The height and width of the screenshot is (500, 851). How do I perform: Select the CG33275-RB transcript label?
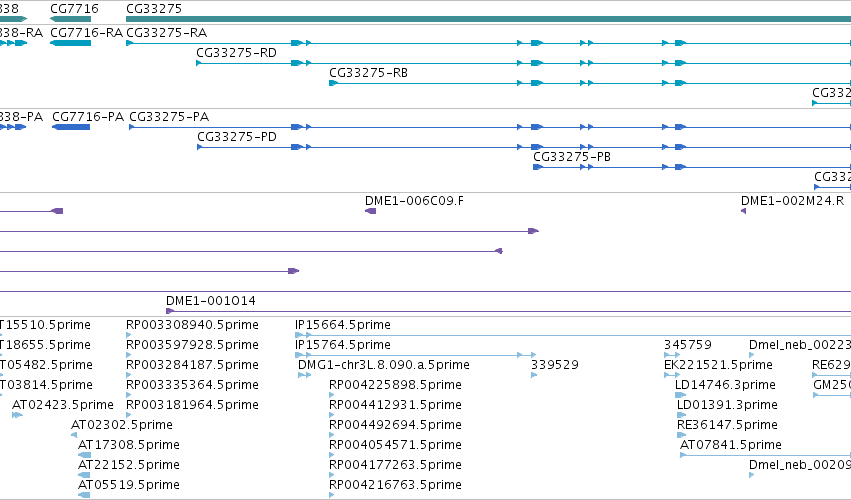point(369,73)
